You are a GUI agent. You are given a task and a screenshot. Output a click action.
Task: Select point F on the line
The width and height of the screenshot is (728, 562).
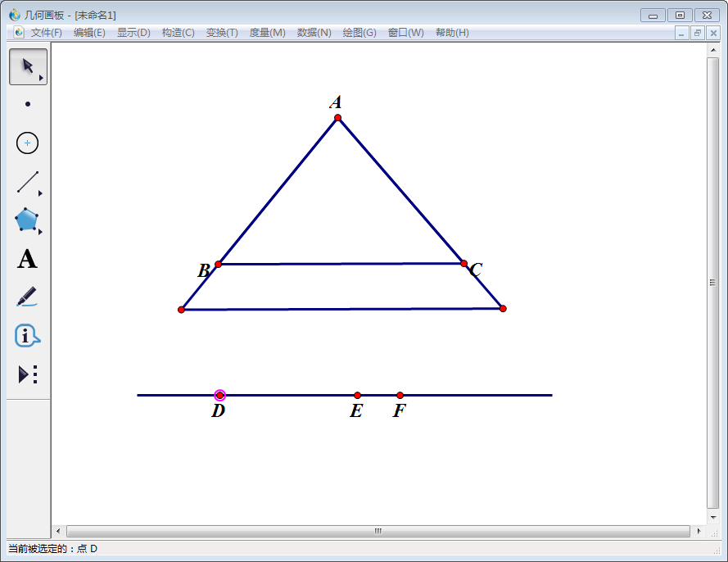click(400, 395)
